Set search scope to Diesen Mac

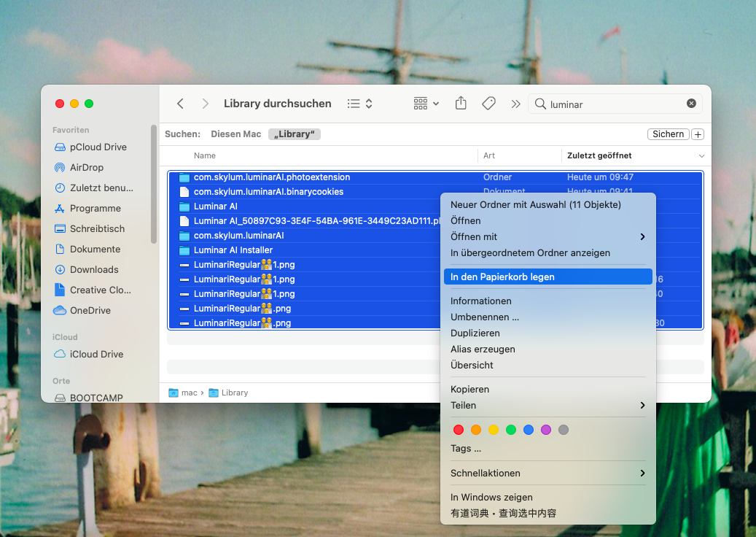point(235,134)
